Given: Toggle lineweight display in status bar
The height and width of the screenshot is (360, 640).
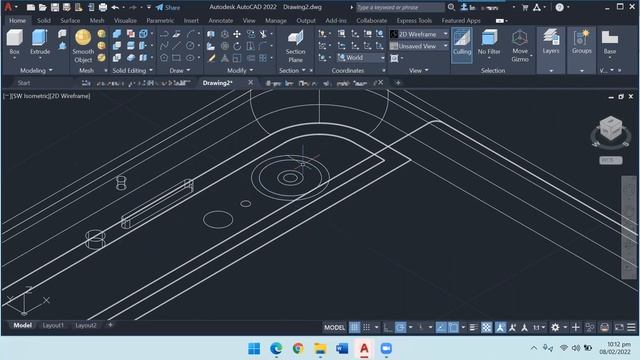Looking at the screenshot, I should [x=473, y=327].
